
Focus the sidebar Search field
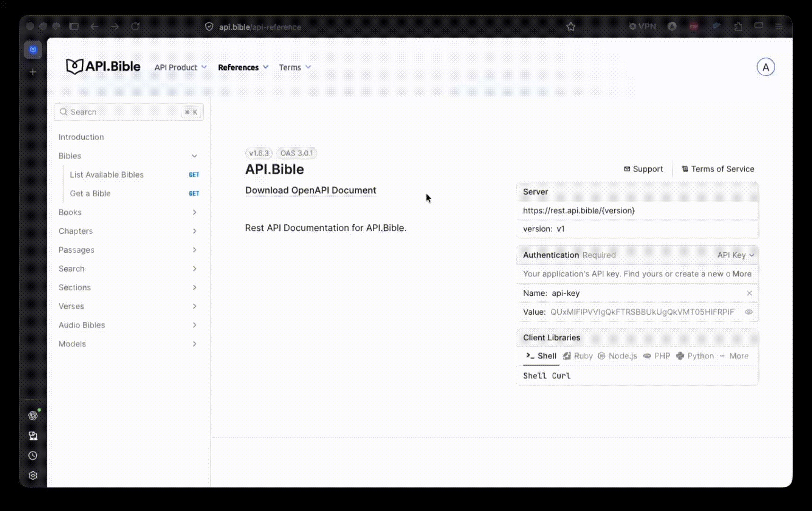(129, 112)
